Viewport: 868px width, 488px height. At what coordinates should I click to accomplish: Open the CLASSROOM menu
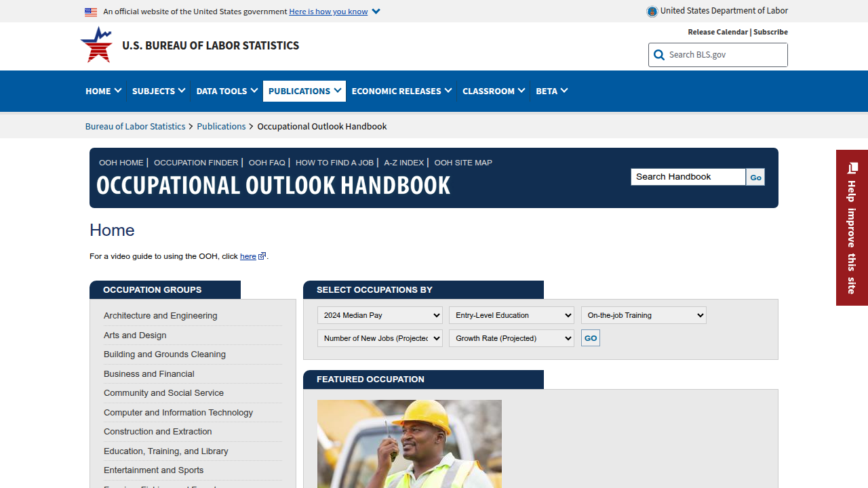point(494,91)
